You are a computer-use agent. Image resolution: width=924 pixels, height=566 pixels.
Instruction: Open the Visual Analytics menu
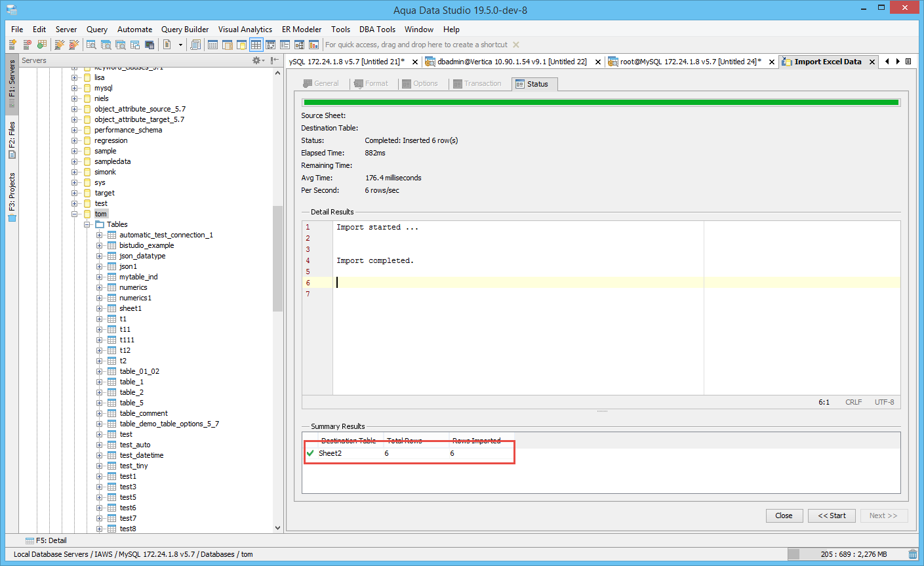[245, 30]
